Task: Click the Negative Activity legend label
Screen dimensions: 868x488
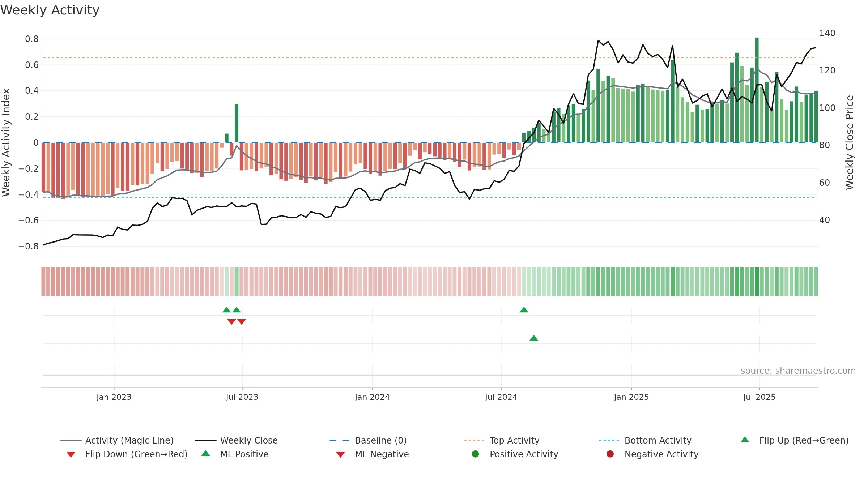Action: pos(661,454)
